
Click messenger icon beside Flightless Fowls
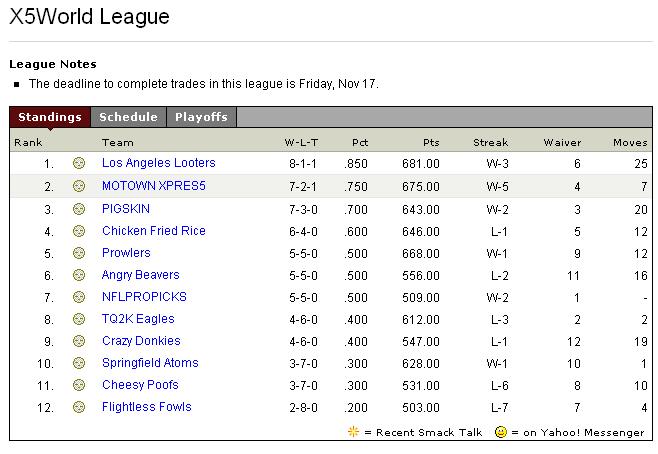pyautogui.click(x=79, y=407)
